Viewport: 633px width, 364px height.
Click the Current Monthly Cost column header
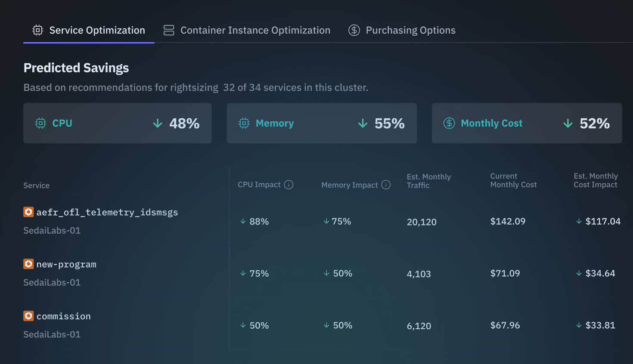pos(513,180)
